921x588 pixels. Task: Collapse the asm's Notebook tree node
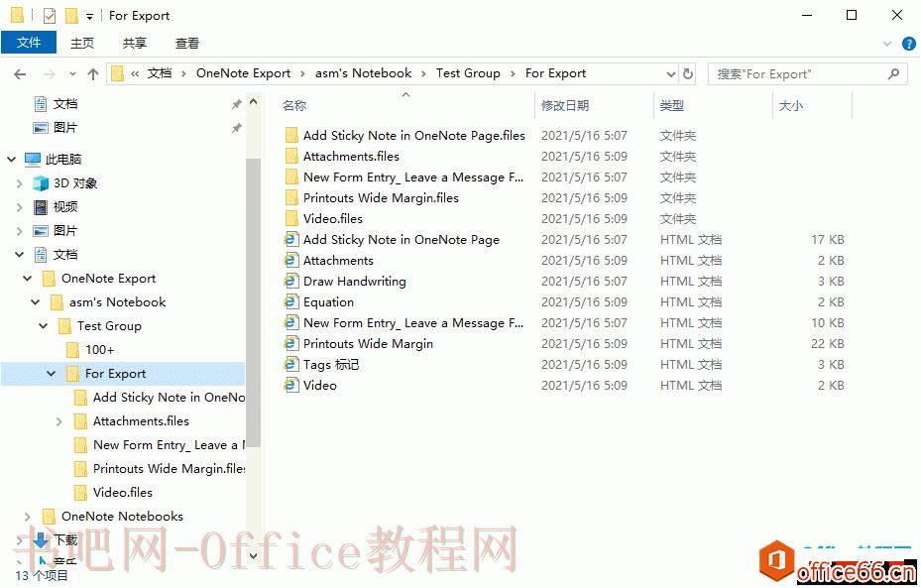click(x=36, y=302)
